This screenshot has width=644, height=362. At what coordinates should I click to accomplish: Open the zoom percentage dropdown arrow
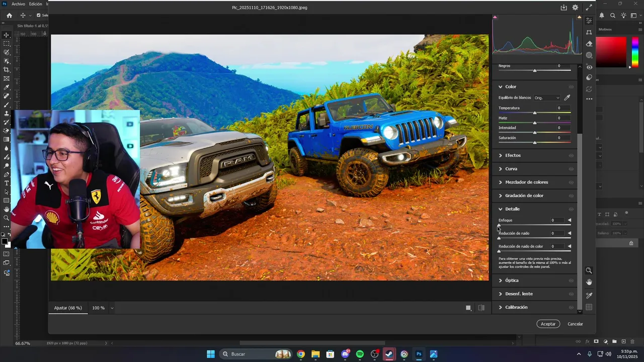[x=112, y=308]
